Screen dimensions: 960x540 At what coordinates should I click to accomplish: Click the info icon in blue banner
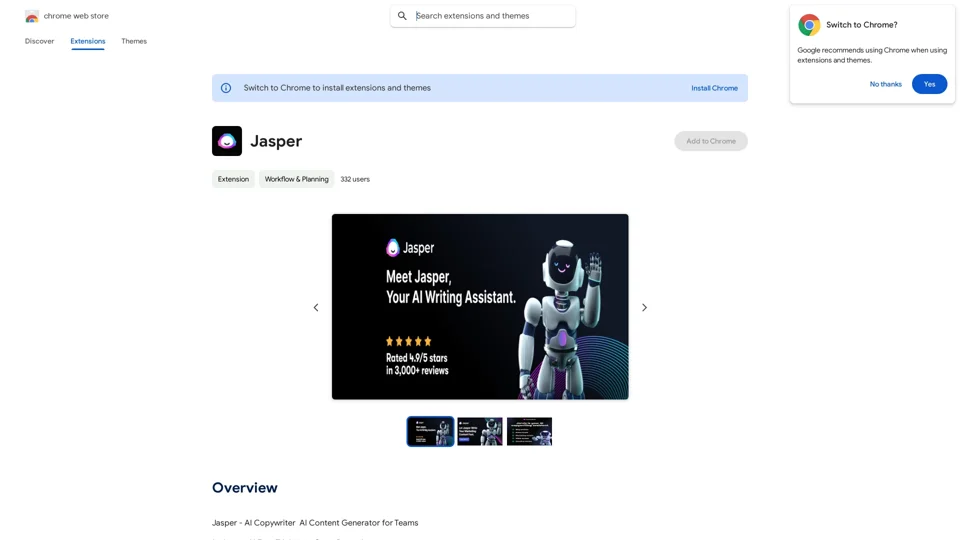[226, 88]
